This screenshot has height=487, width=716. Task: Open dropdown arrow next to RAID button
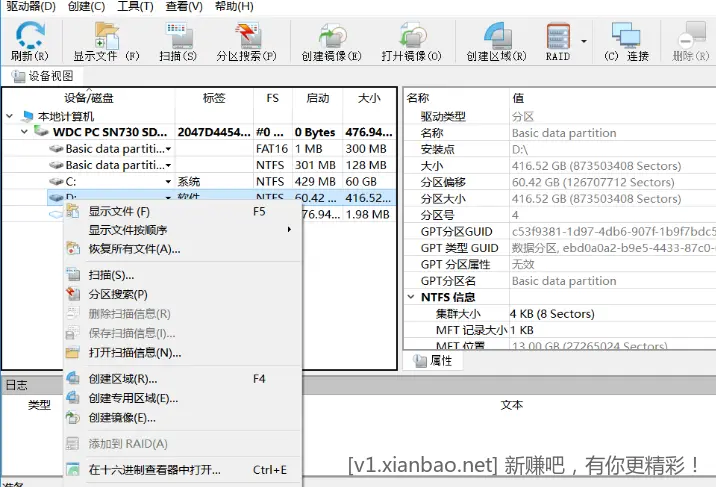tap(584, 42)
